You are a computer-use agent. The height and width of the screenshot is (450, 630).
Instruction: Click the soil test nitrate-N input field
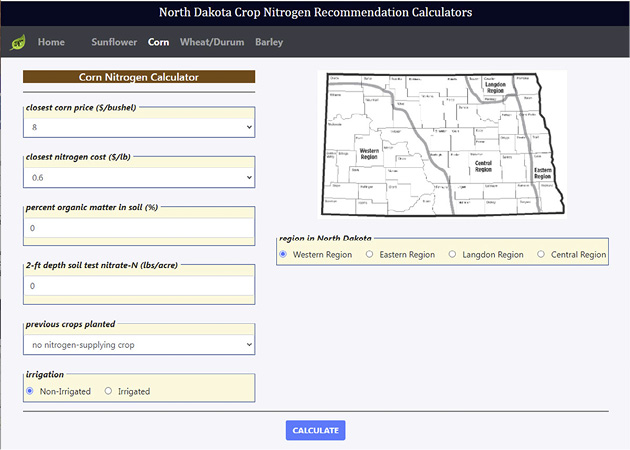tap(139, 286)
